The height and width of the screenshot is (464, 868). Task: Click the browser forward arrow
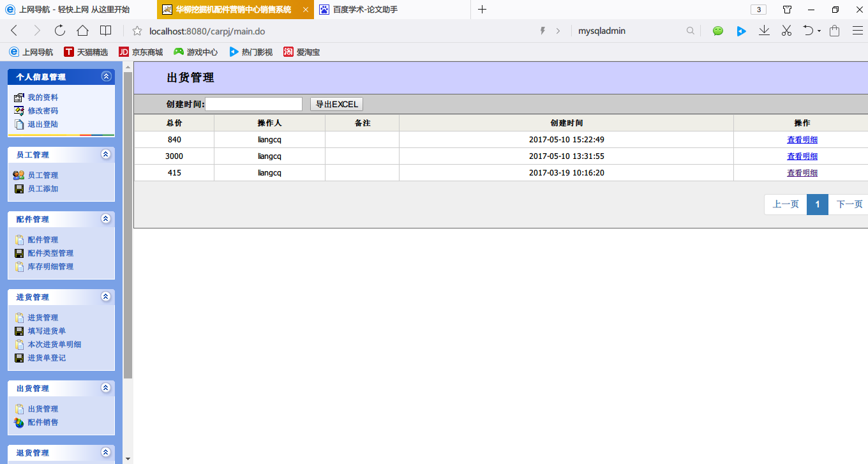coord(36,31)
